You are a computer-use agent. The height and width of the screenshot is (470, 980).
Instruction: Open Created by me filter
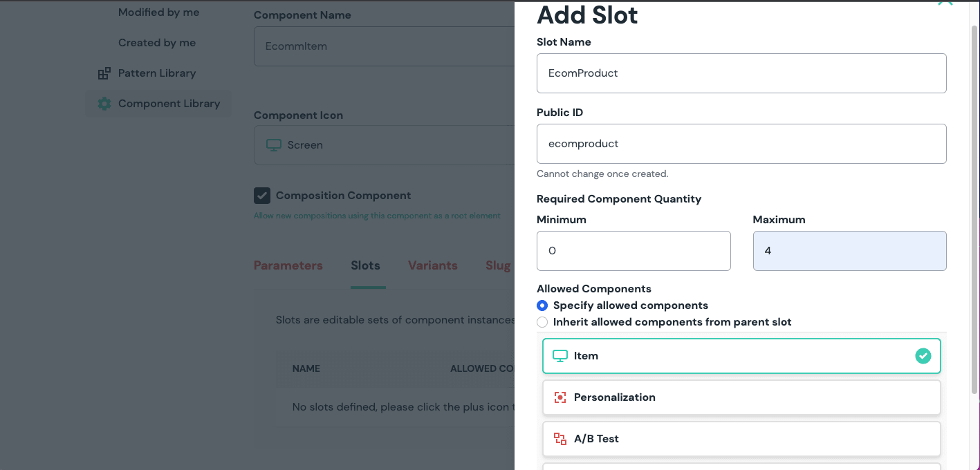[157, 43]
